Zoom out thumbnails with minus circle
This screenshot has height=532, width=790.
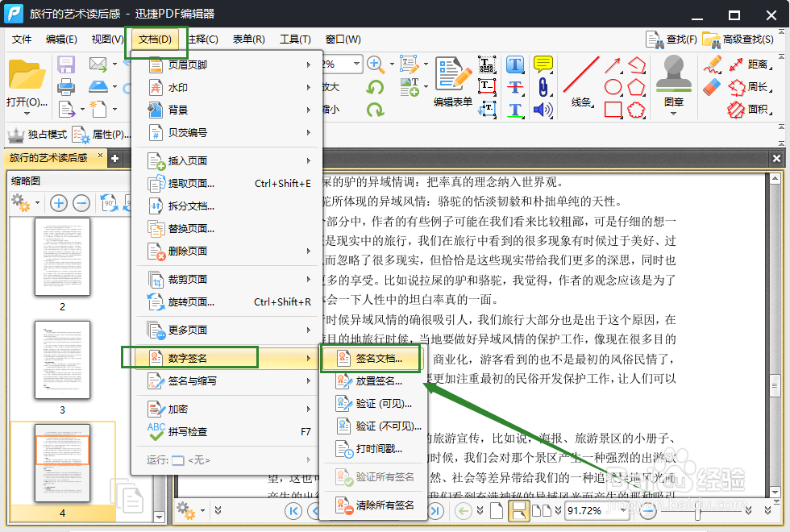(x=81, y=203)
